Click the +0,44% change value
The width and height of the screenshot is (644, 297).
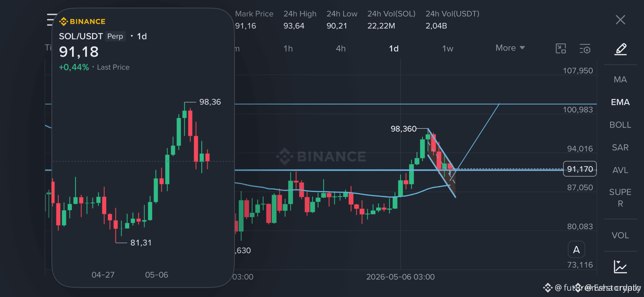(74, 67)
